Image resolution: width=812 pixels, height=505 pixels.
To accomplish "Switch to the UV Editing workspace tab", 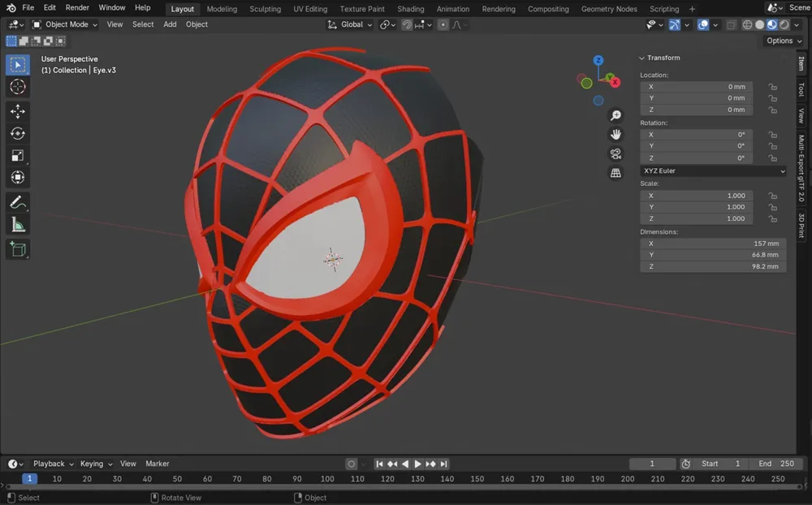I will click(x=310, y=9).
